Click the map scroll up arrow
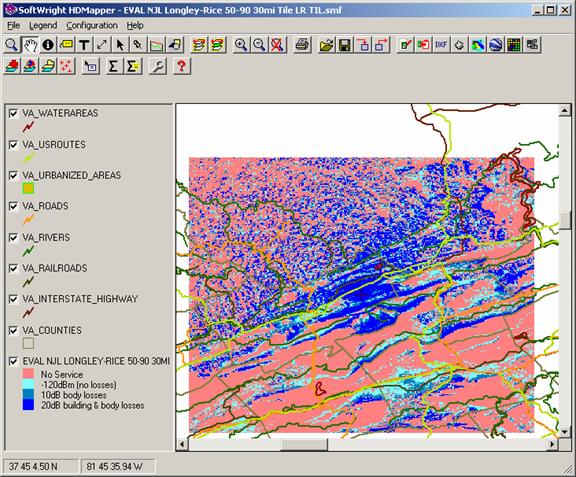This screenshot has height=477, width=576. 565,110
